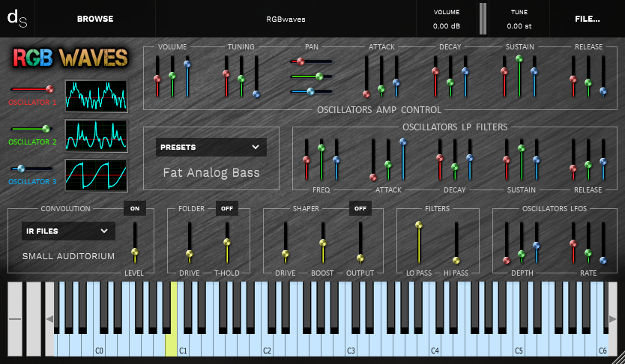
Task: Open the IR FILES dropdown
Action: tap(68, 231)
